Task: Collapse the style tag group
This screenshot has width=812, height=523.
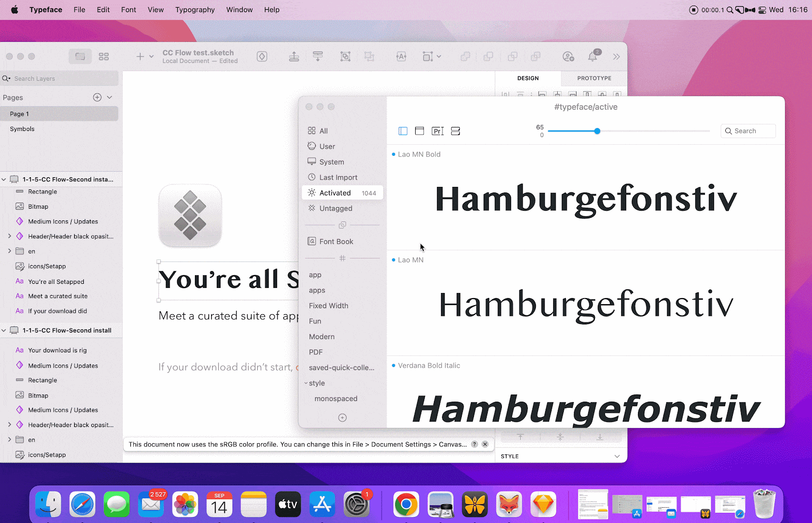Action: click(306, 383)
